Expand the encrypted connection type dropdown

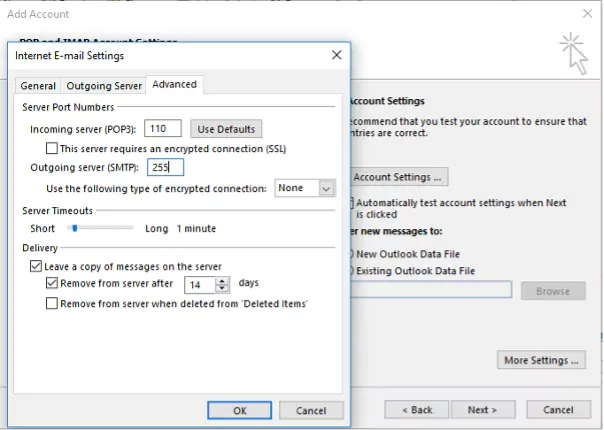[x=326, y=188]
